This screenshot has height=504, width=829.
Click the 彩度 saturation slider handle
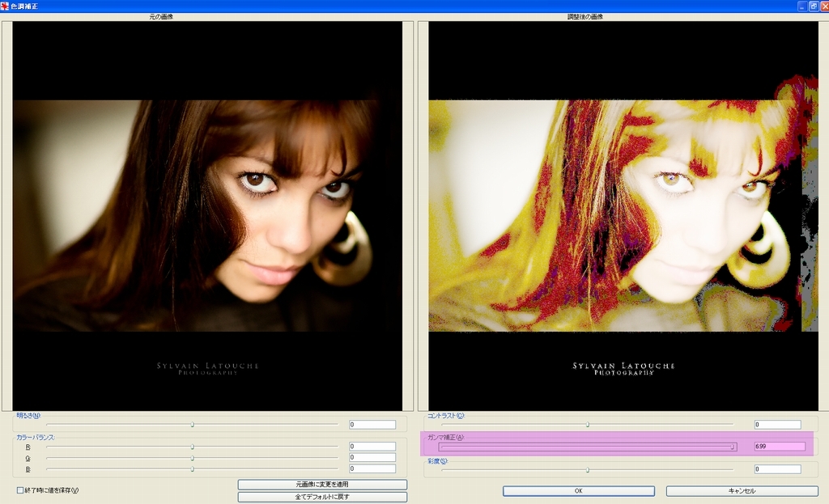(x=588, y=469)
